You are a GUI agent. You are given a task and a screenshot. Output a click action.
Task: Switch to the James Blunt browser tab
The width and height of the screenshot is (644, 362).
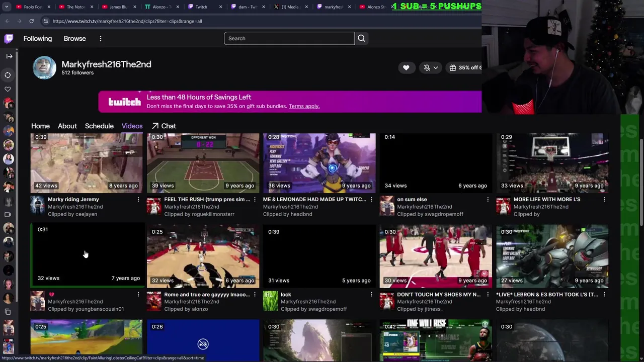click(119, 7)
